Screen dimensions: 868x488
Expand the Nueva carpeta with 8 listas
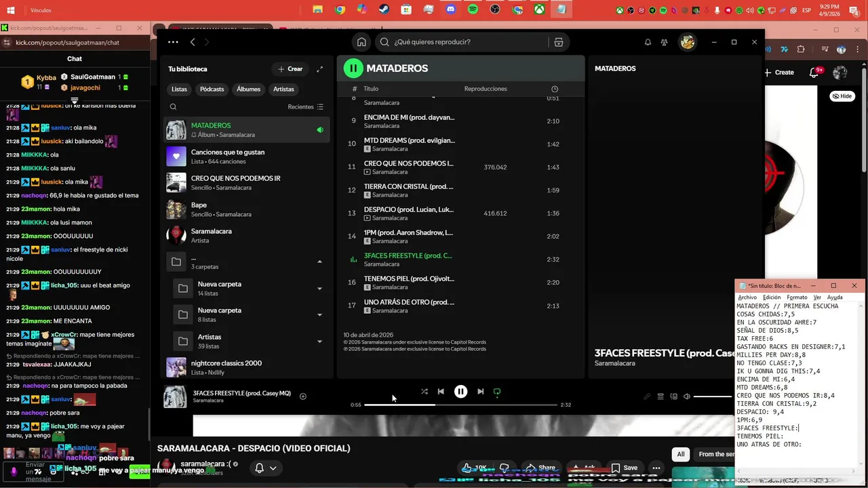[x=319, y=314]
